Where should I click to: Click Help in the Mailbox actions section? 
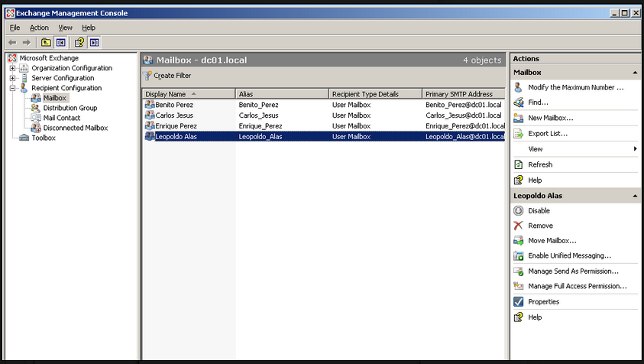point(535,180)
